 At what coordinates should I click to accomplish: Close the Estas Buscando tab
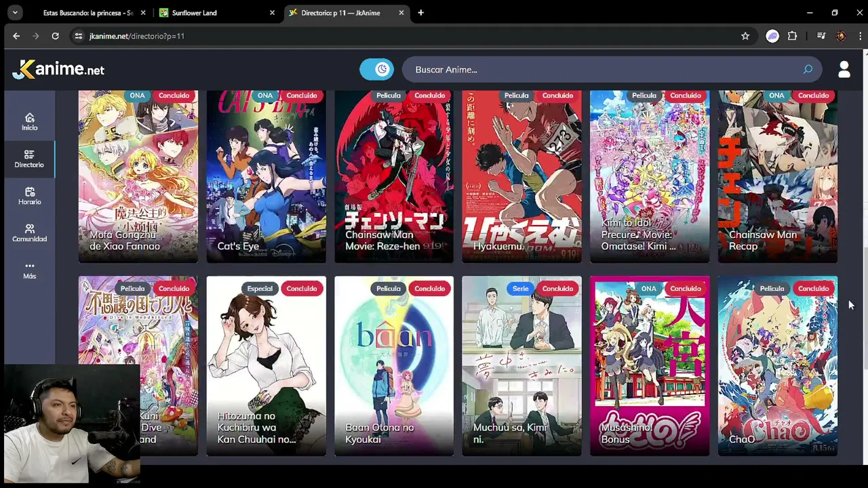click(x=144, y=13)
